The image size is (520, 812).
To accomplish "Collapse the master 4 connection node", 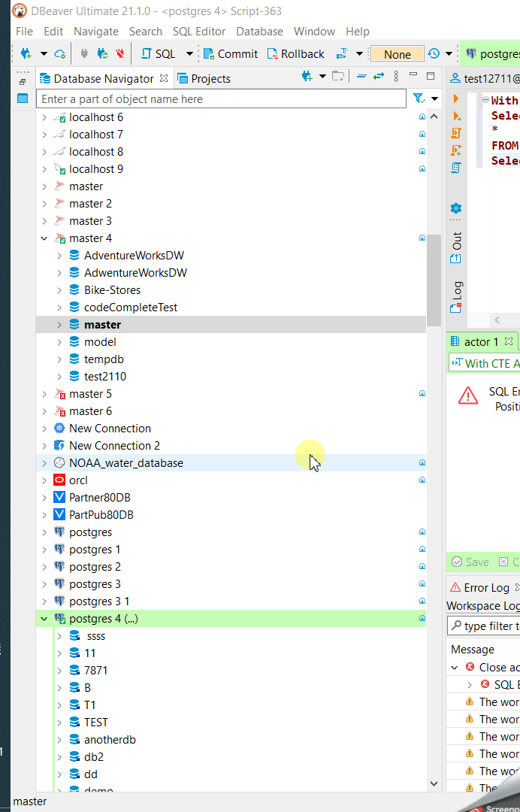I will click(x=44, y=238).
